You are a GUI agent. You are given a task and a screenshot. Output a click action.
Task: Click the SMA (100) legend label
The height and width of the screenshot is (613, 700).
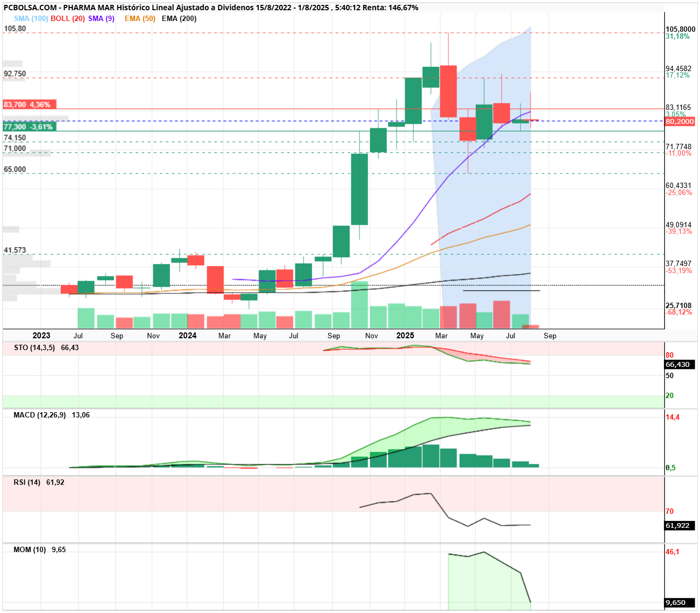click(31, 18)
